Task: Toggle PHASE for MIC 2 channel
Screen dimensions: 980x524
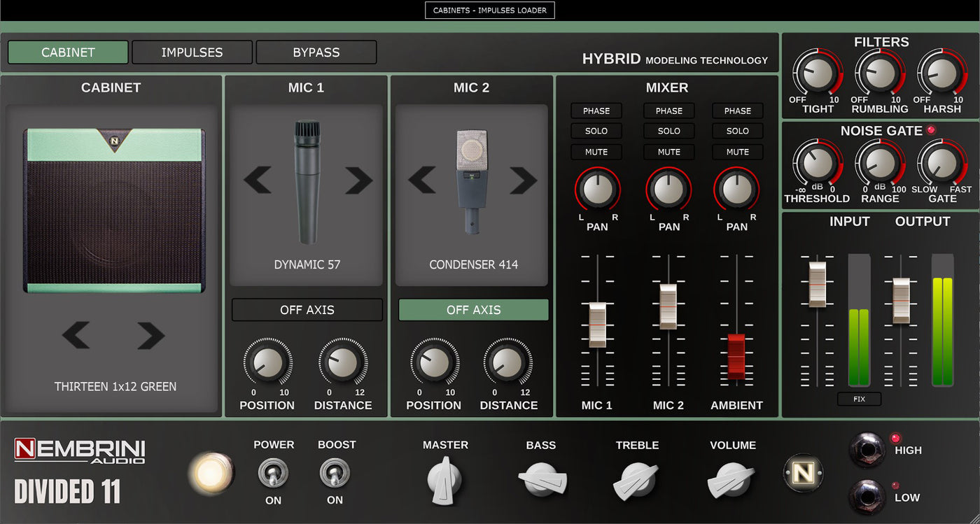Action: [668, 111]
